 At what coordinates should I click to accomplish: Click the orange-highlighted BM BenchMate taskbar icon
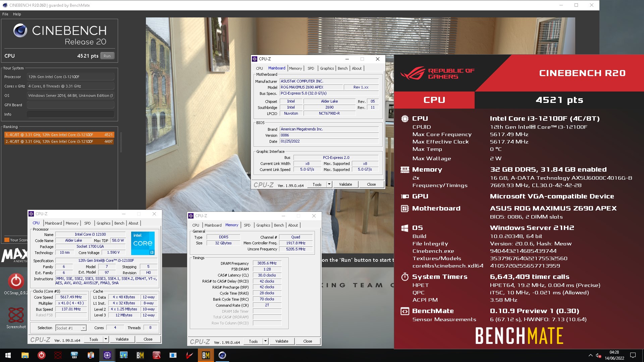[x=206, y=355]
